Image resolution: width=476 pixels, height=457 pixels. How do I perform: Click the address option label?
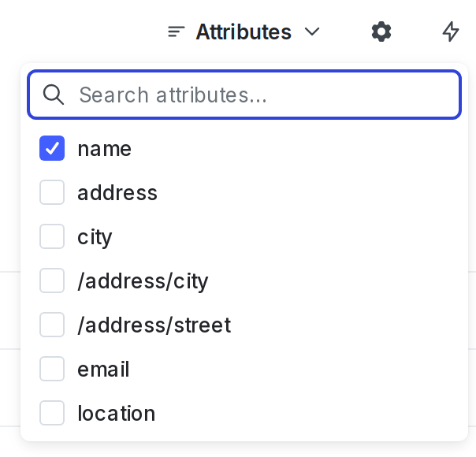[117, 193]
